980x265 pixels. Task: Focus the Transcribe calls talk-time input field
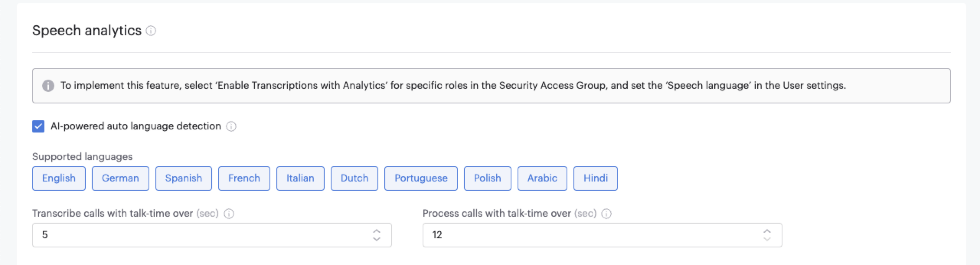click(199, 235)
